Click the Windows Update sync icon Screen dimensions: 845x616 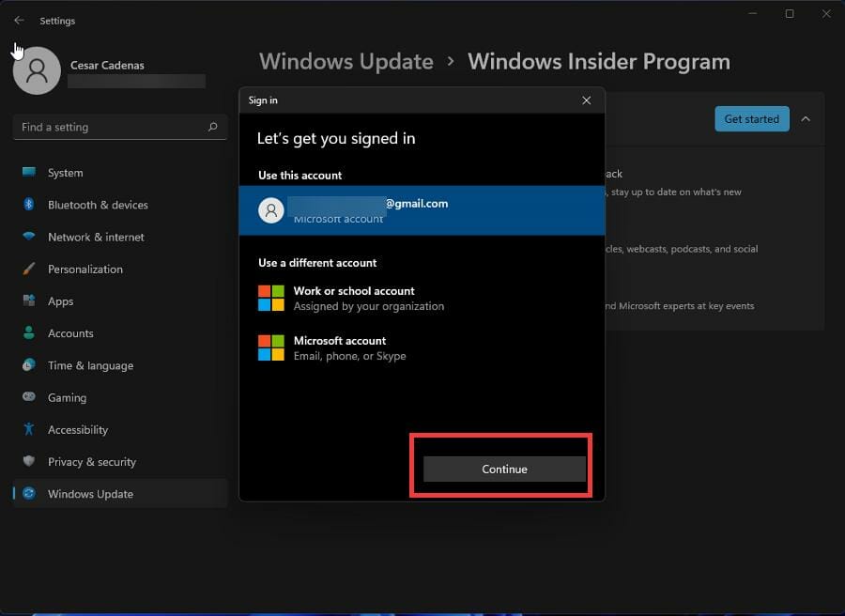pos(29,493)
